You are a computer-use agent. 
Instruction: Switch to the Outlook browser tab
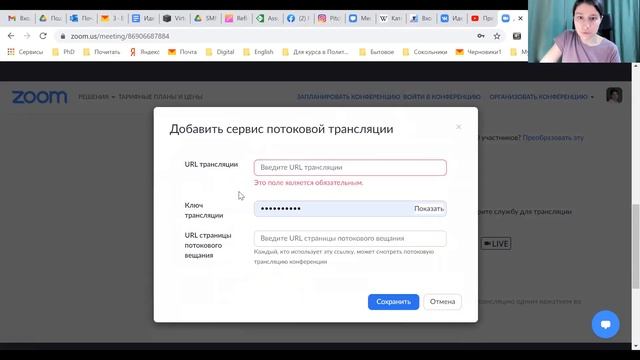[81, 18]
